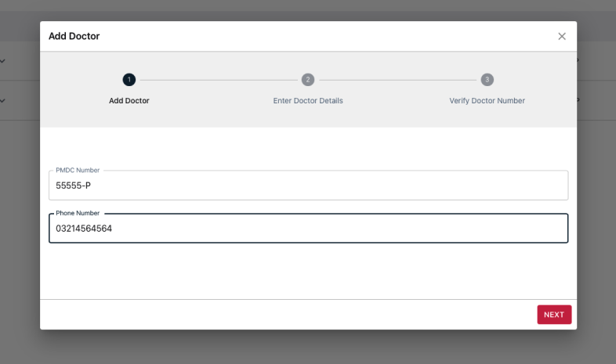Select the step 2 circle in stepper
The height and width of the screenshot is (364, 616).
pyautogui.click(x=308, y=80)
